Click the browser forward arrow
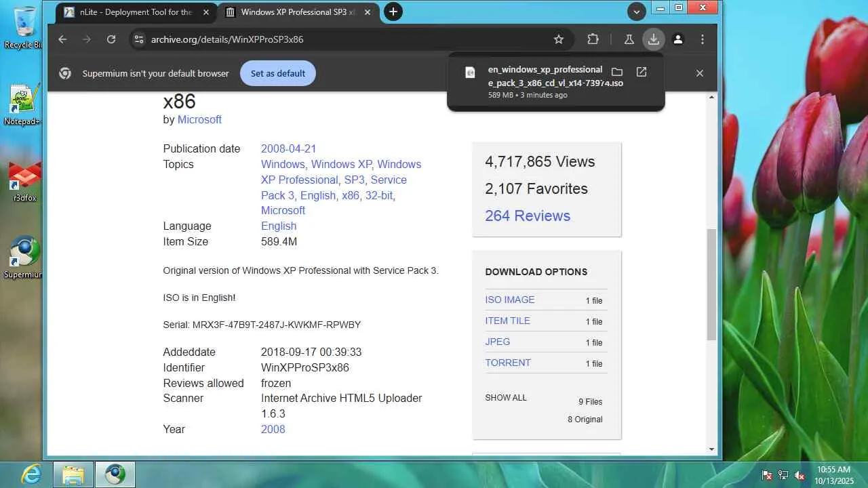Viewport: 868px width, 488px height. coord(87,39)
